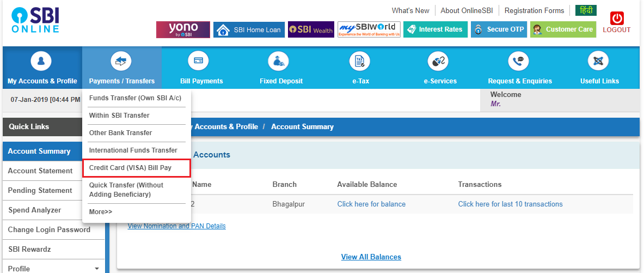Click Bill Payments card icon
The width and height of the screenshot is (644, 273).
tap(198, 62)
